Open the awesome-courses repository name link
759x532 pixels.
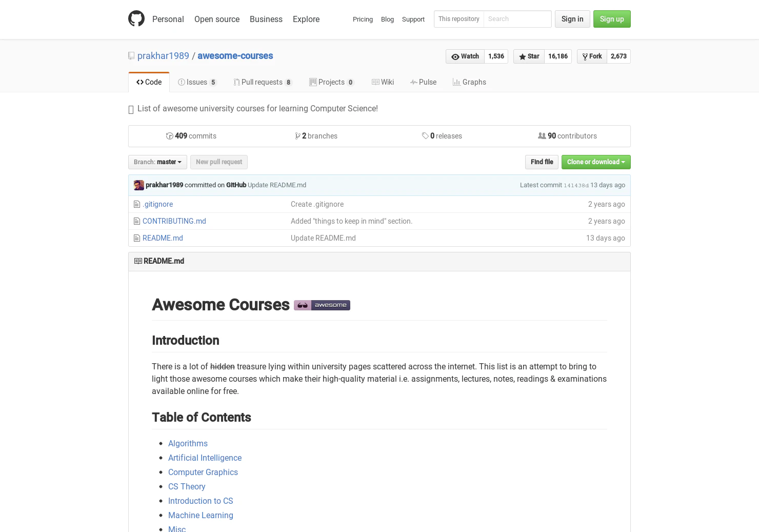pyautogui.click(x=235, y=56)
